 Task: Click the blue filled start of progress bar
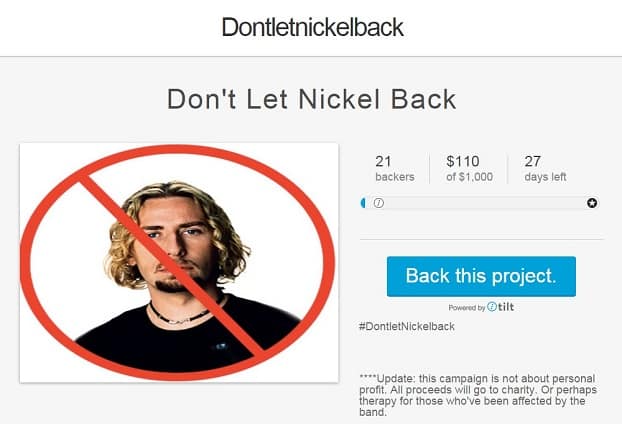point(363,203)
